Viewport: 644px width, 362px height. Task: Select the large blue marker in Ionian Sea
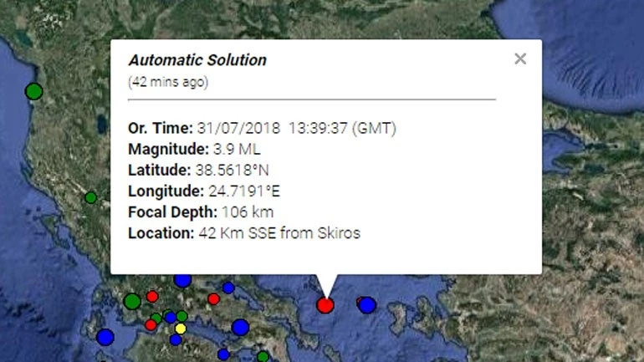click(105, 337)
